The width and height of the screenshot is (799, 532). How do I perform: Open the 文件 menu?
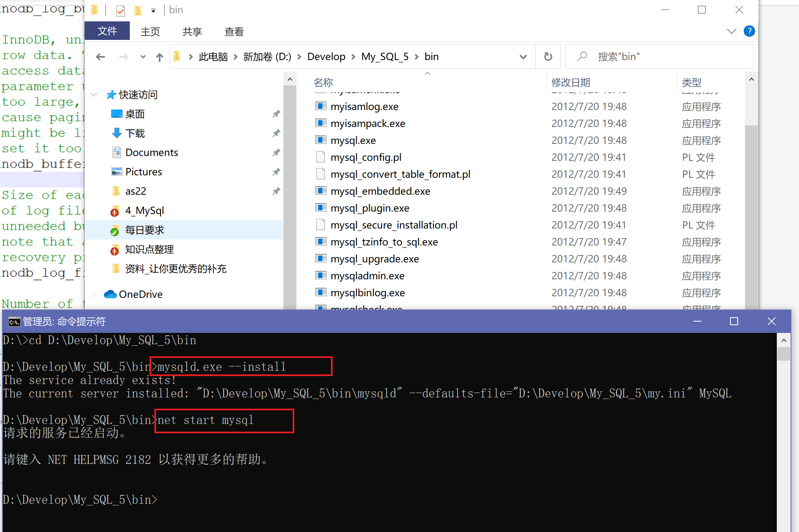tap(107, 31)
